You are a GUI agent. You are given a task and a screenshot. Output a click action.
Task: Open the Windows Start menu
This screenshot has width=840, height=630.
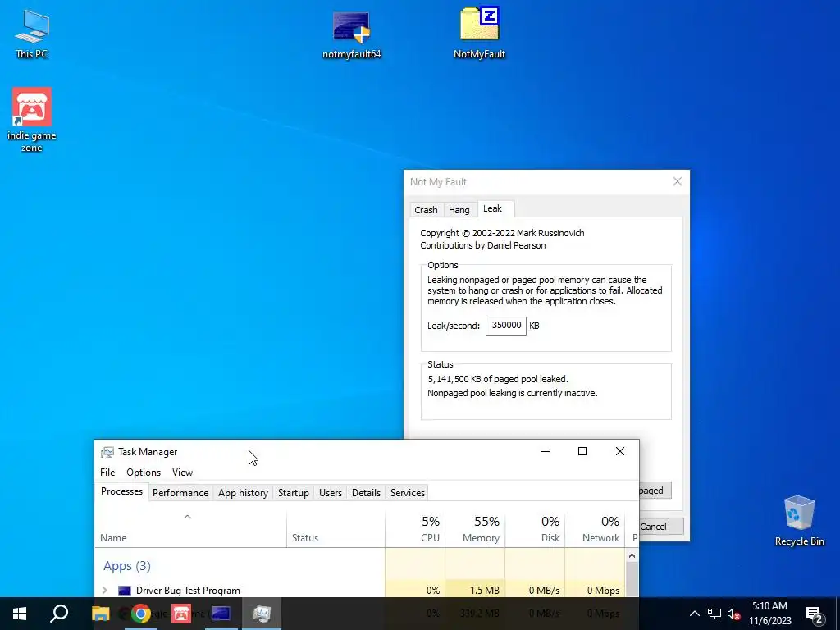coord(20,614)
